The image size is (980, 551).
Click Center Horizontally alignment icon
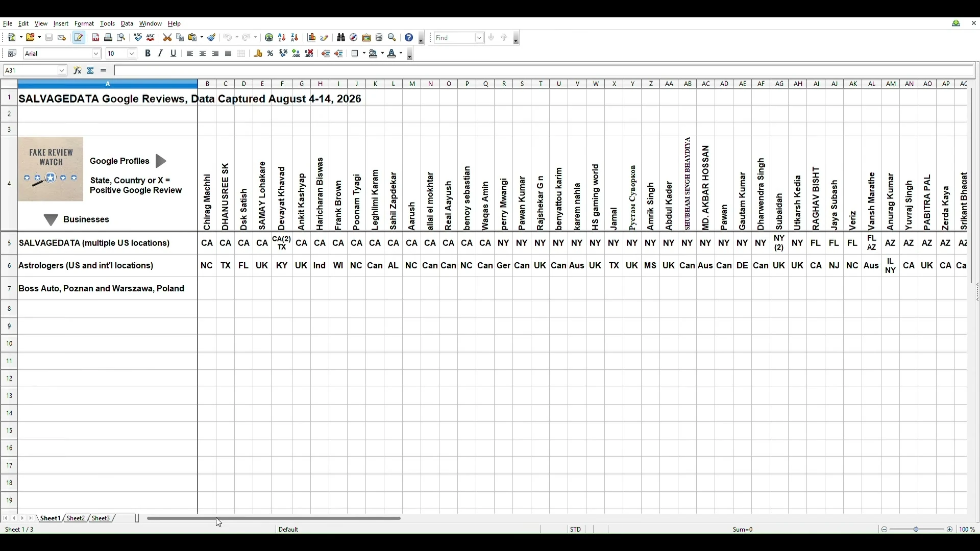[x=203, y=54]
